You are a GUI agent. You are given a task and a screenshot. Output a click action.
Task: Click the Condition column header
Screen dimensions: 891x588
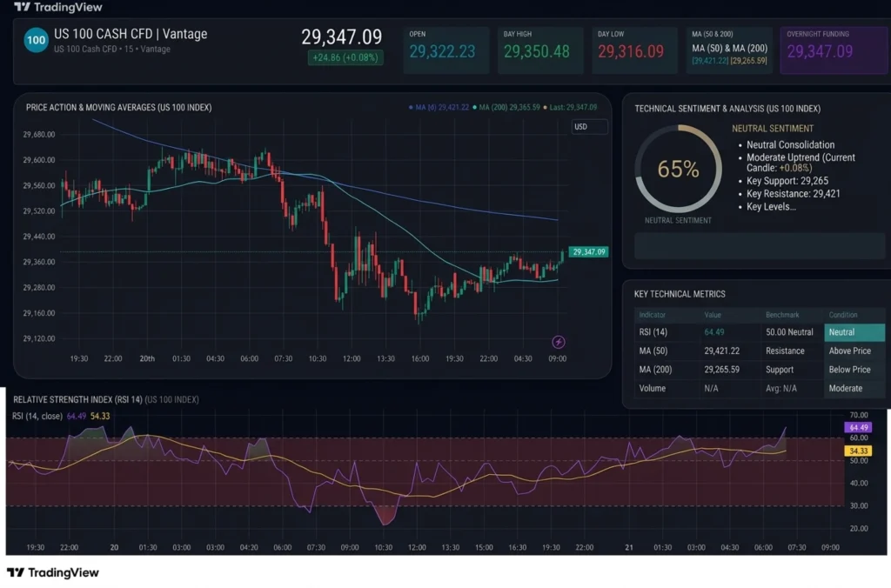(843, 315)
